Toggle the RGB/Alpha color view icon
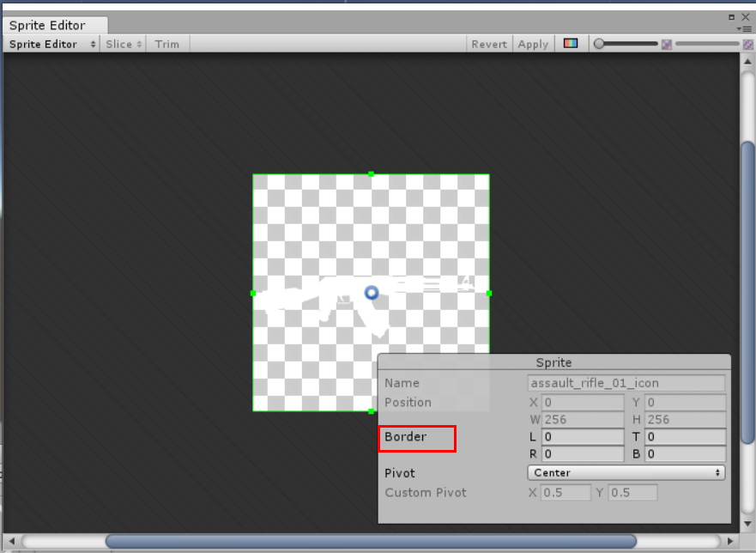This screenshot has height=553, width=756. click(572, 44)
